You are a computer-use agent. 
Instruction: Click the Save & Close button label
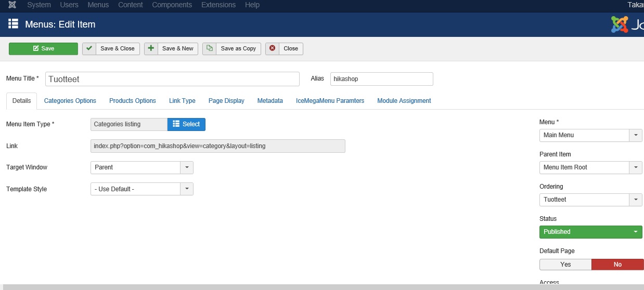(118, 48)
